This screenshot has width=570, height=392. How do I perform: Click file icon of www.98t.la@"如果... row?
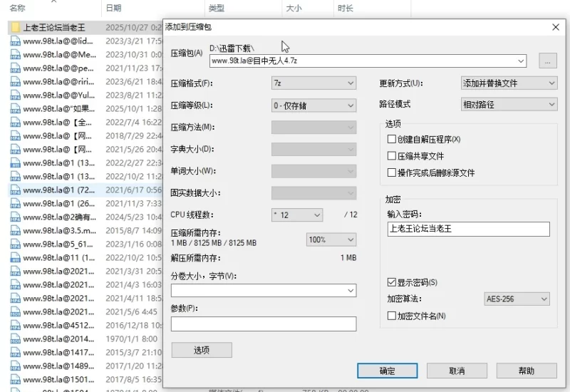pyautogui.click(x=15, y=109)
